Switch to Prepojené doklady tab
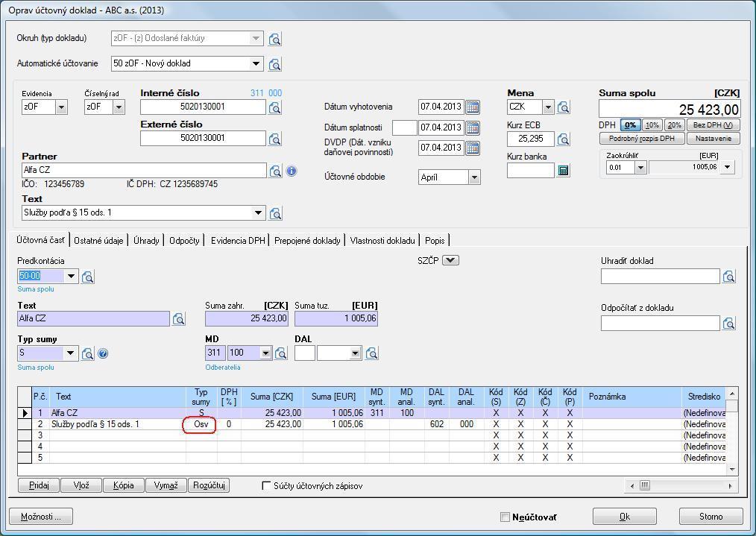Image resolution: width=756 pixels, height=536 pixels. pyautogui.click(x=307, y=241)
